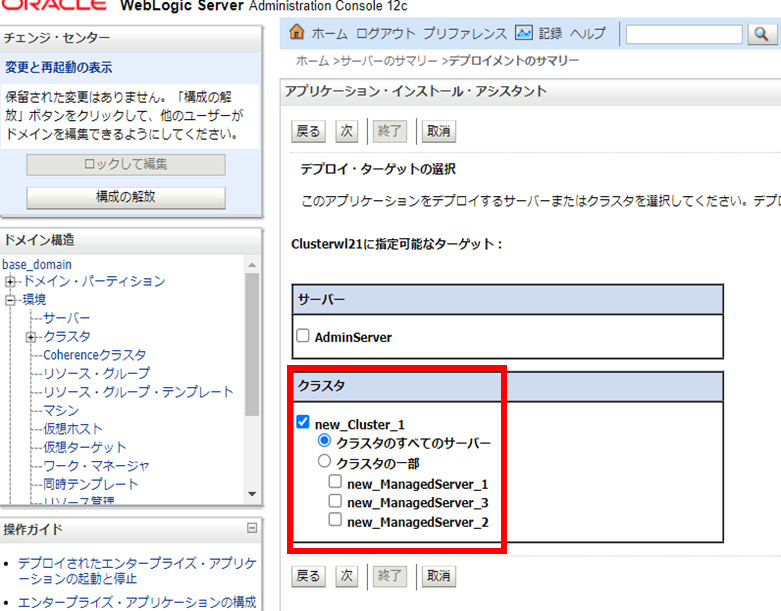
Task: Click the 構成の解放 button
Action: click(x=126, y=197)
